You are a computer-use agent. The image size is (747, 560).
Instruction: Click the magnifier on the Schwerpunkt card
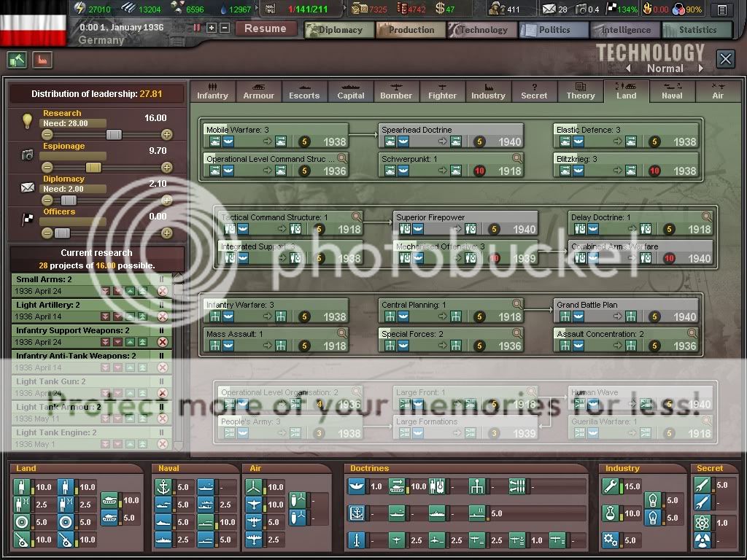517,158
